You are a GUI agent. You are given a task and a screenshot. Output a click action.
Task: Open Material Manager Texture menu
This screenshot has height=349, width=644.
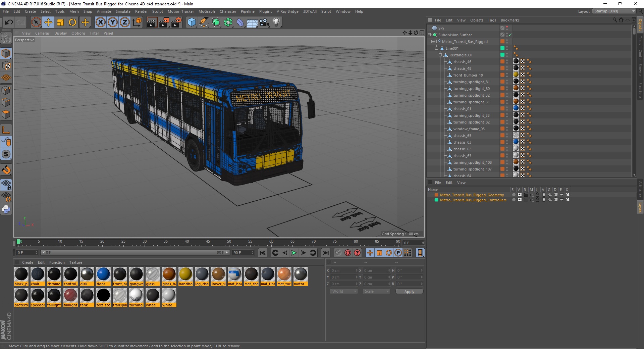coord(75,262)
